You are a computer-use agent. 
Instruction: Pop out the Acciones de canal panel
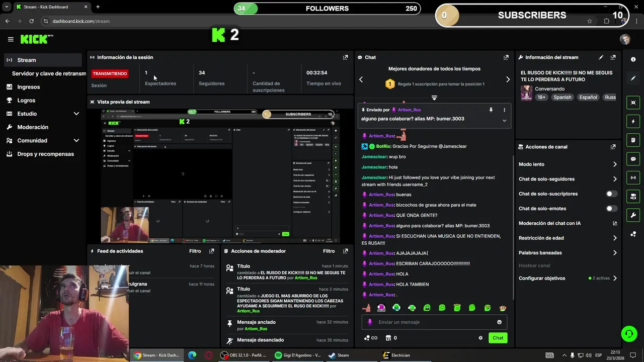(x=613, y=147)
